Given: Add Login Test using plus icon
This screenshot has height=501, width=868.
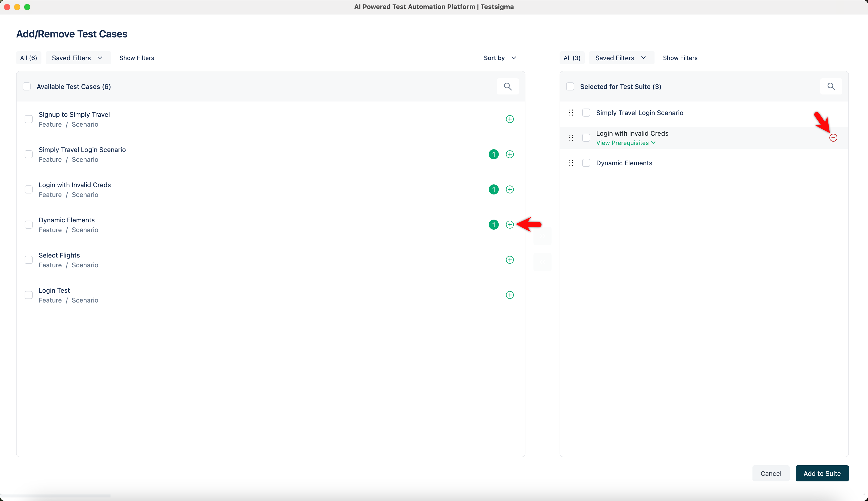Looking at the screenshot, I should [x=510, y=295].
